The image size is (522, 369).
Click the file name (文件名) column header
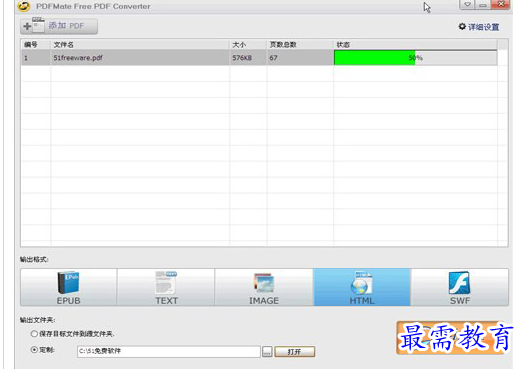(x=140, y=44)
